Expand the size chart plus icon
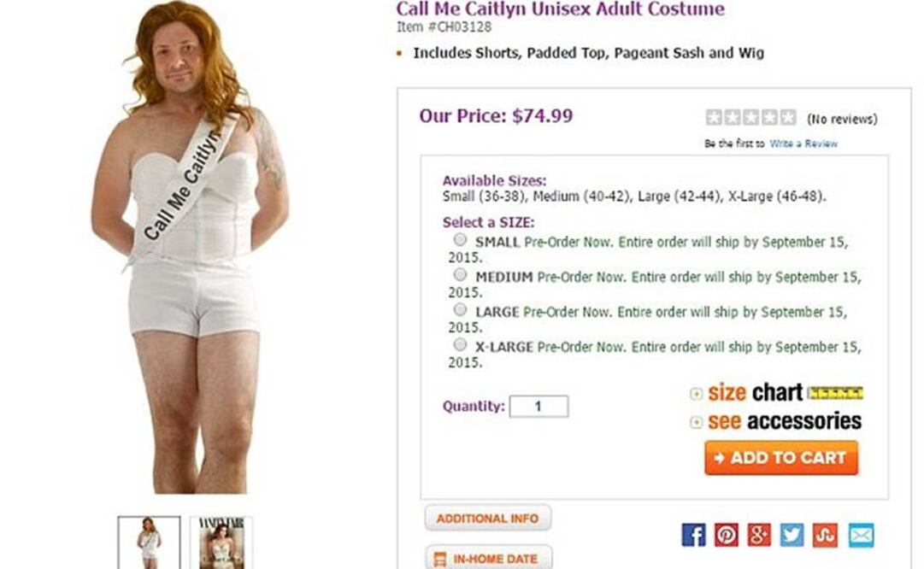This screenshot has height=569, width=924. 696,394
